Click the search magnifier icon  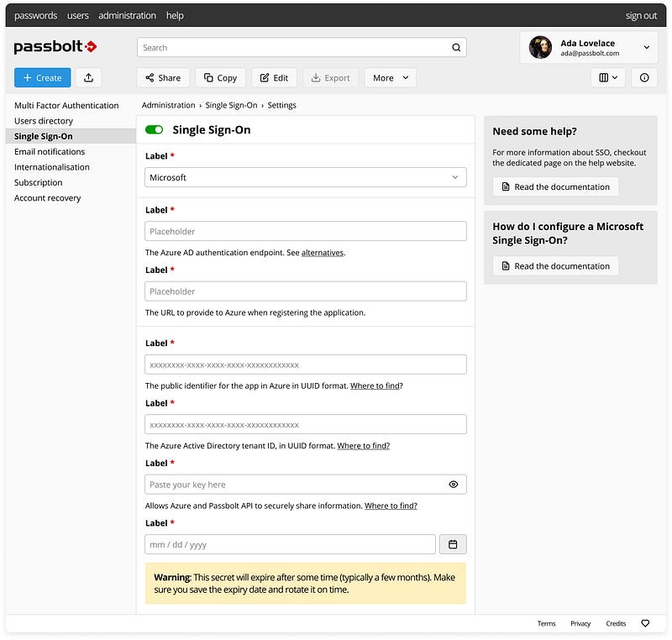click(x=455, y=48)
